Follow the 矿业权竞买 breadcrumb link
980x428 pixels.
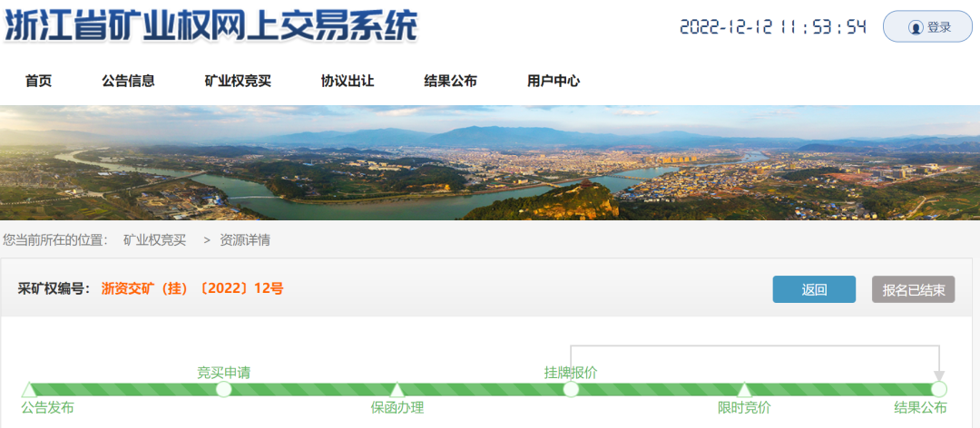pos(154,240)
